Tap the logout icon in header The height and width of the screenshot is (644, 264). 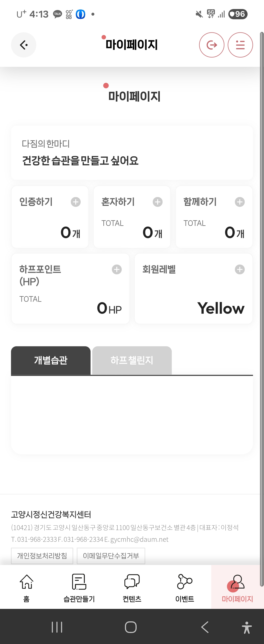click(211, 45)
